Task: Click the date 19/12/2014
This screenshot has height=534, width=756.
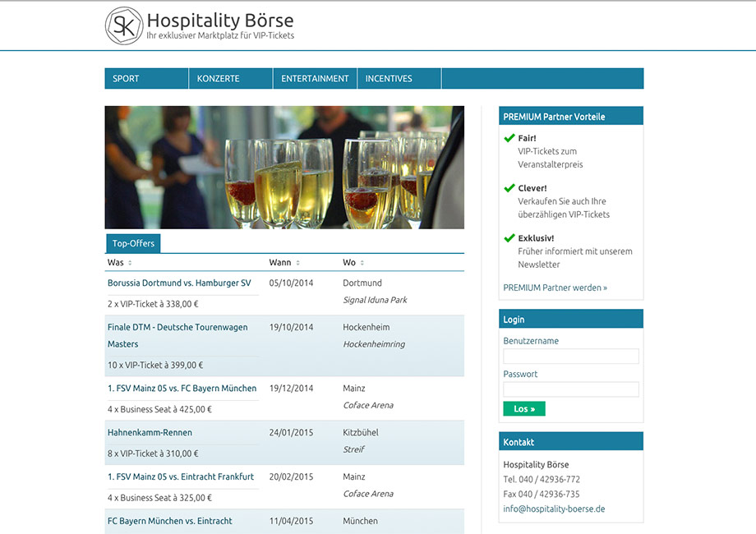Action: 291,388
